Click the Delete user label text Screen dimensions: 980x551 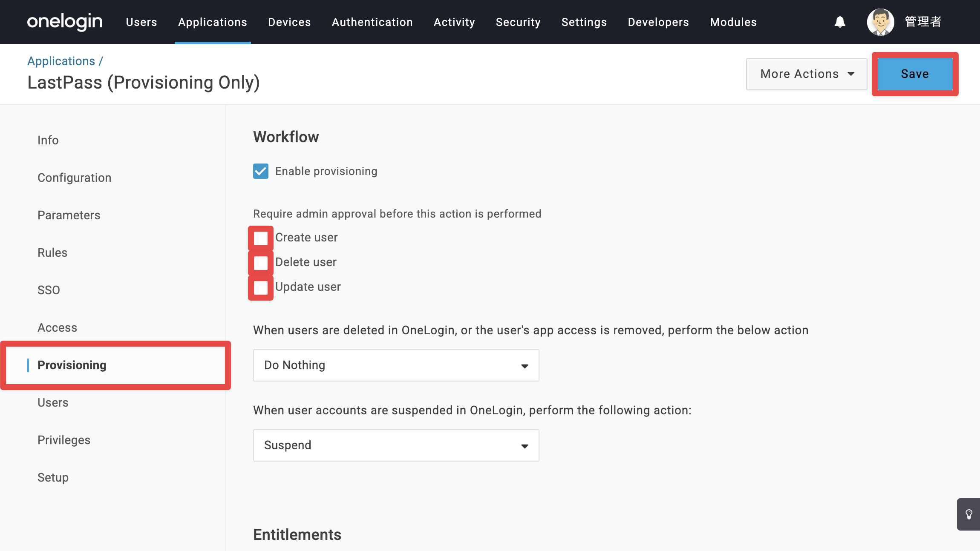(x=306, y=262)
